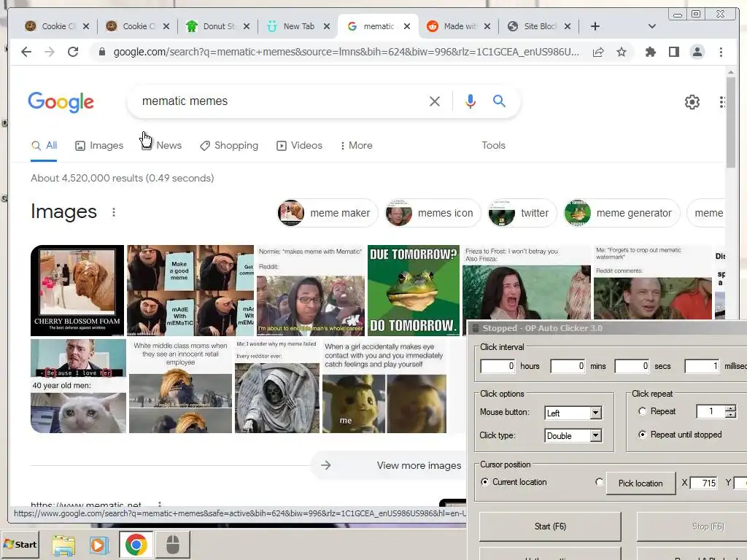Open the new tab plus button
Screen dimensions: 747x560
click(x=595, y=26)
